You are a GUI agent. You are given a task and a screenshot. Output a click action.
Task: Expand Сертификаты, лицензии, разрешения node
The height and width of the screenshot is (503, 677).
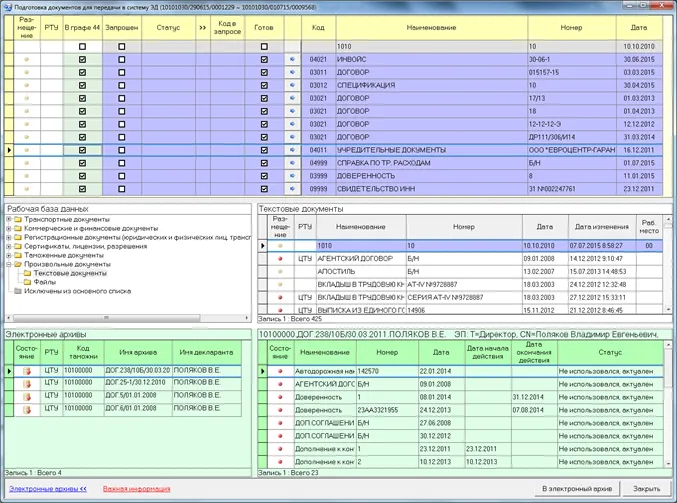(x=9, y=247)
